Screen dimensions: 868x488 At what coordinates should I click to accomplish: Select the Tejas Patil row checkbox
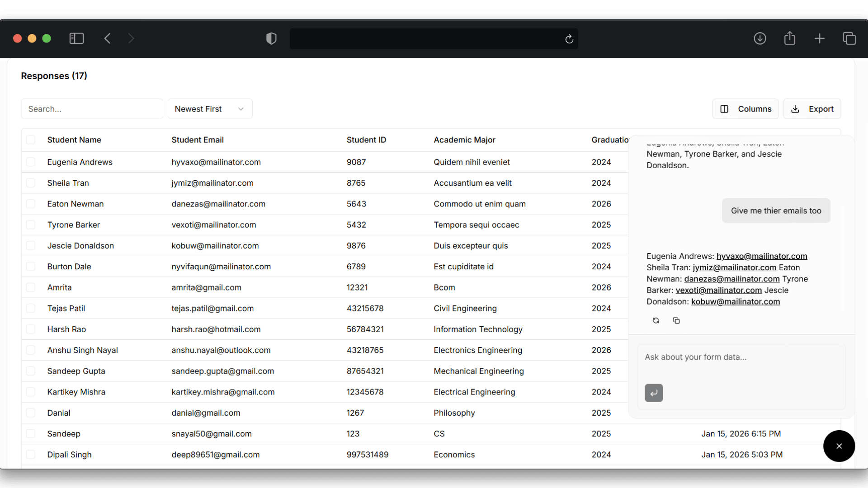pyautogui.click(x=31, y=308)
